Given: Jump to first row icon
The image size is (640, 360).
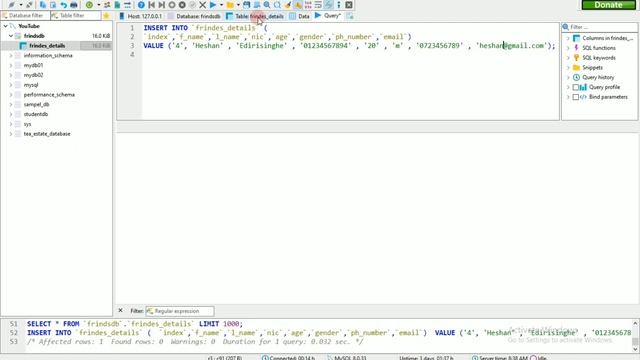Looking at the screenshot, I should pos(151,5).
